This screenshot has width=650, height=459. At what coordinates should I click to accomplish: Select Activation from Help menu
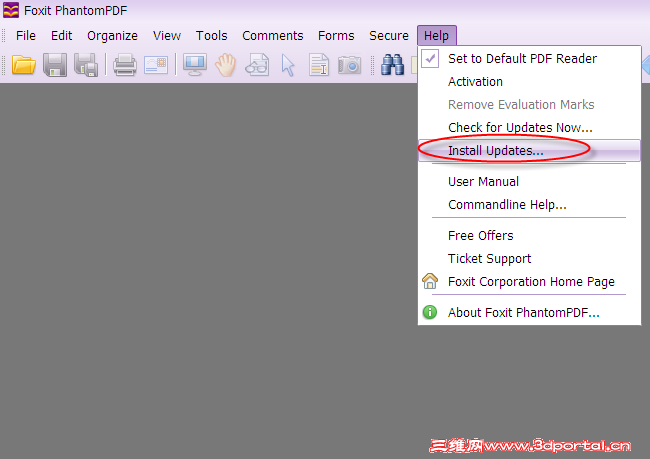[x=529, y=82]
